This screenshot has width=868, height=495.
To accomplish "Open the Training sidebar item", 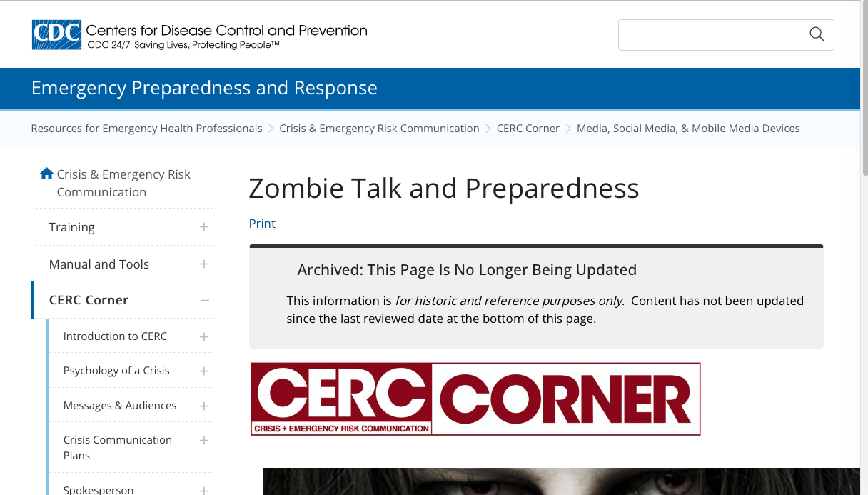I will [x=72, y=227].
